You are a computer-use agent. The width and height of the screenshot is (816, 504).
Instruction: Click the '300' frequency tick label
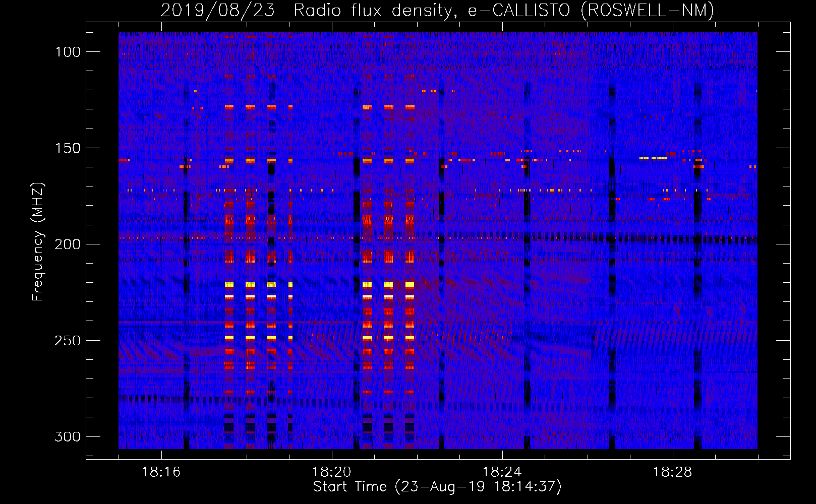pyautogui.click(x=68, y=436)
